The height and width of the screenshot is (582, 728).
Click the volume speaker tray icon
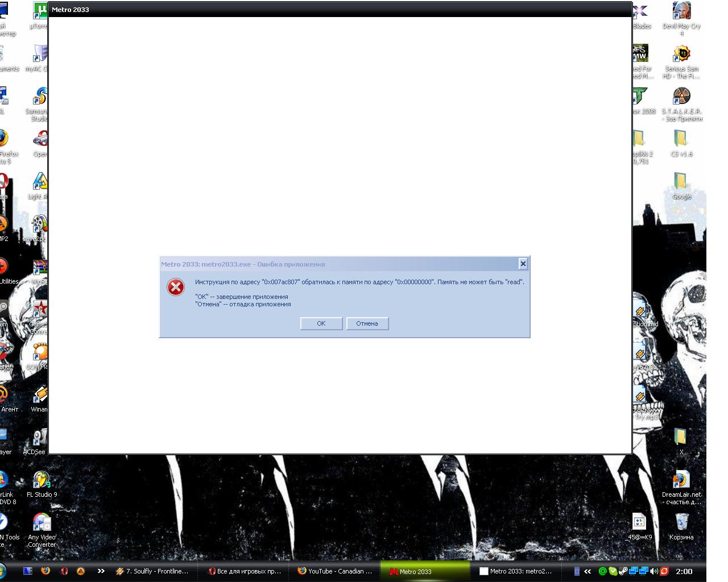[x=654, y=571]
